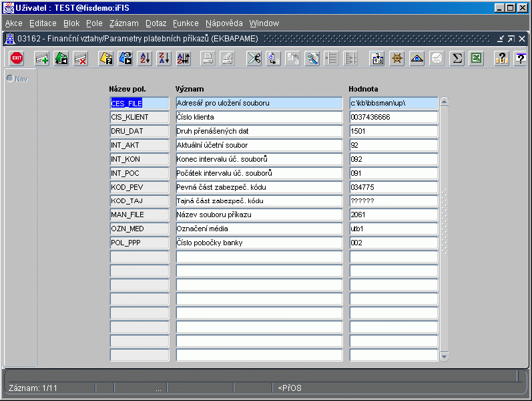Click the delete record icon with red X

point(81,58)
